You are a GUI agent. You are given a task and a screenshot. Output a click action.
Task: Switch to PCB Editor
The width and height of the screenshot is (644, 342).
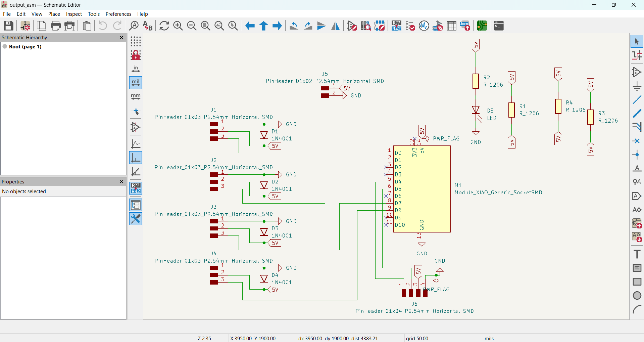pyautogui.click(x=482, y=26)
